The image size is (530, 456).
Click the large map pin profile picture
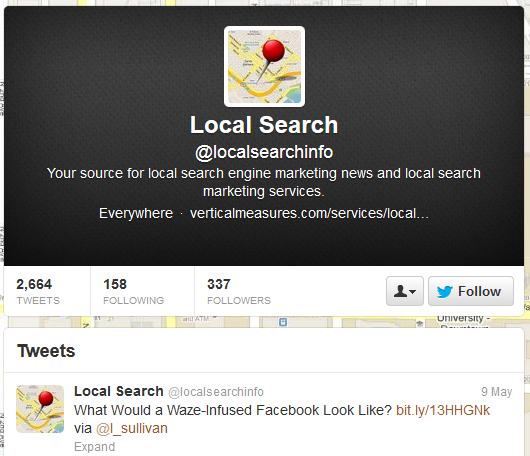coord(264,67)
